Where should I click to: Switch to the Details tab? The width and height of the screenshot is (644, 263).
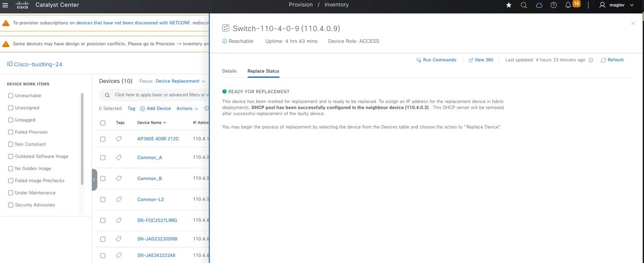[229, 71]
